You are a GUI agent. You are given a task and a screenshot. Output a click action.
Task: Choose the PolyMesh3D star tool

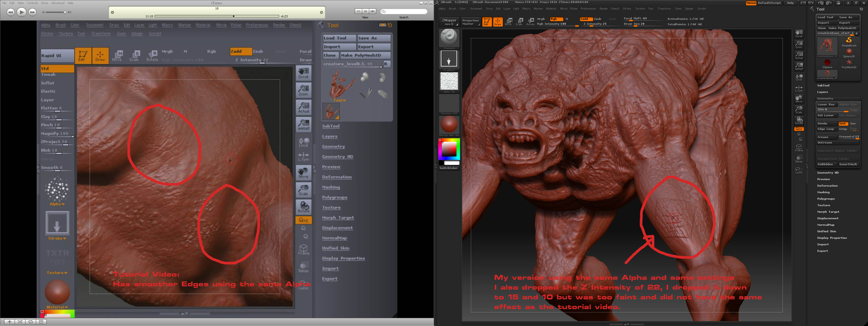point(848,63)
